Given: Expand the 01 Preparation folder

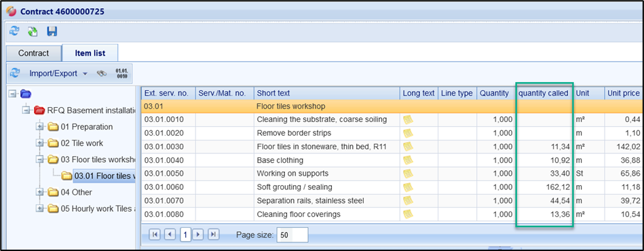Looking at the screenshot, I should coord(40,127).
